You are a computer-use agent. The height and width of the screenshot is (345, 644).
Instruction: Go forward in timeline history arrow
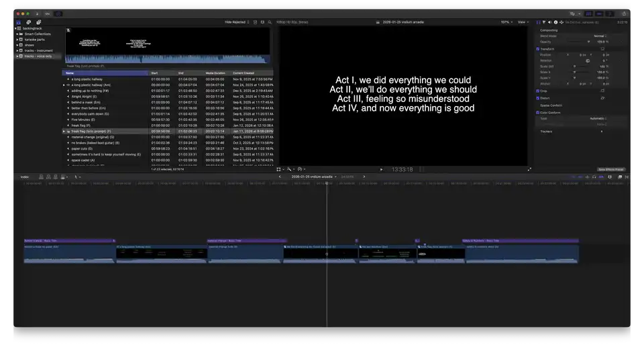[364, 177]
